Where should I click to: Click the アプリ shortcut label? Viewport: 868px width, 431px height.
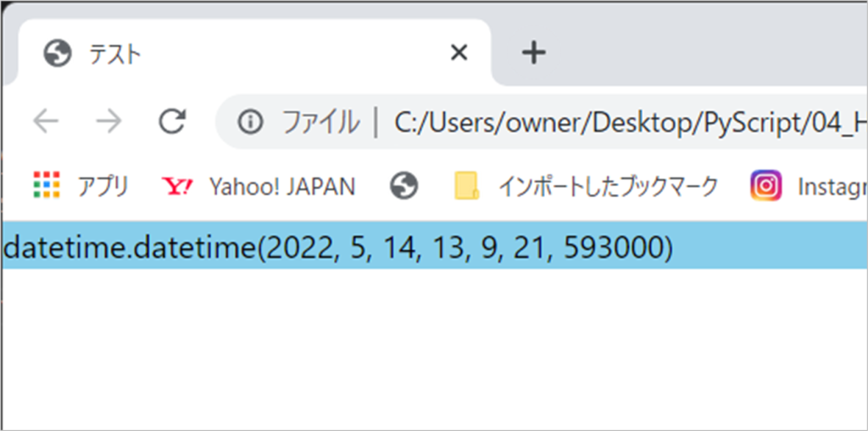click(103, 185)
